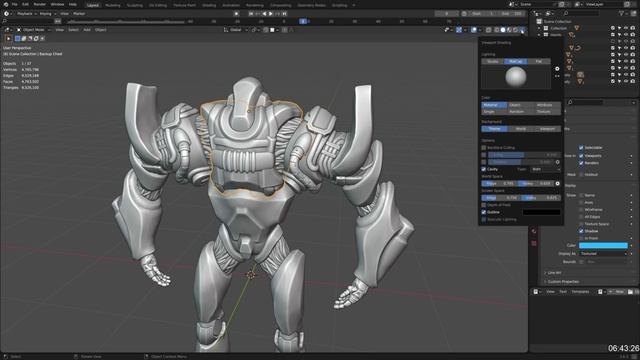The image size is (640, 360).
Task: Switch viewport to material preview shading
Action: [x=509, y=30]
